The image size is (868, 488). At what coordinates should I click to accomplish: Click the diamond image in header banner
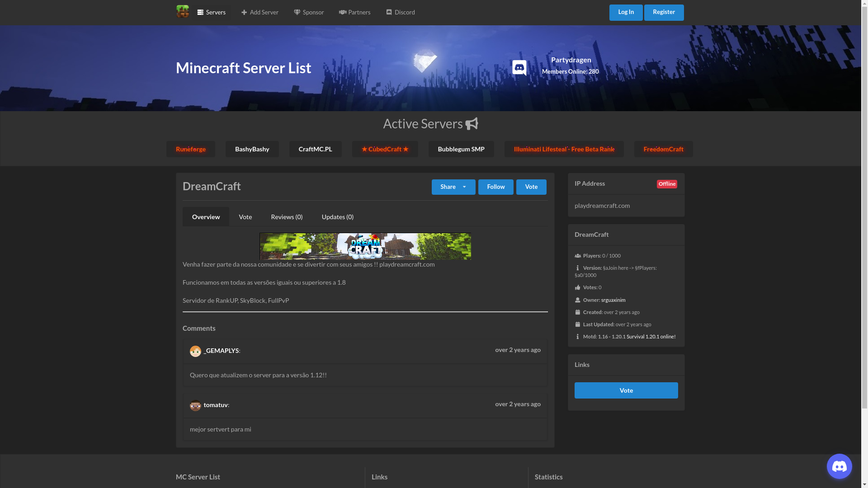pyautogui.click(x=425, y=61)
